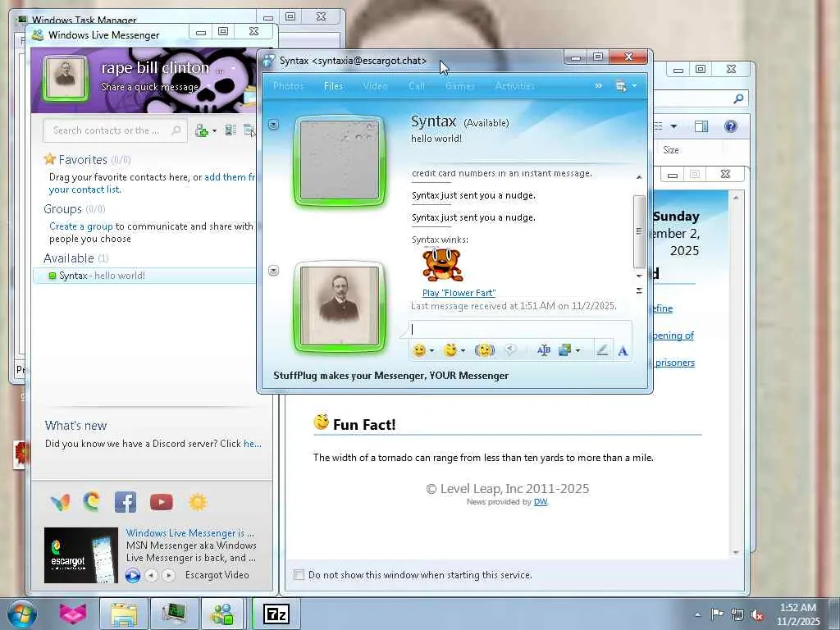This screenshot has width=840, height=630.
Task: Send a nudge from chat toolbar
Action: tap(484, 350)
